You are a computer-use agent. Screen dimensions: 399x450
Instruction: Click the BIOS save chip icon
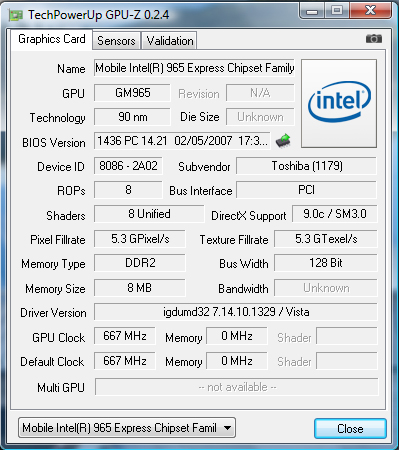[283, 141]
